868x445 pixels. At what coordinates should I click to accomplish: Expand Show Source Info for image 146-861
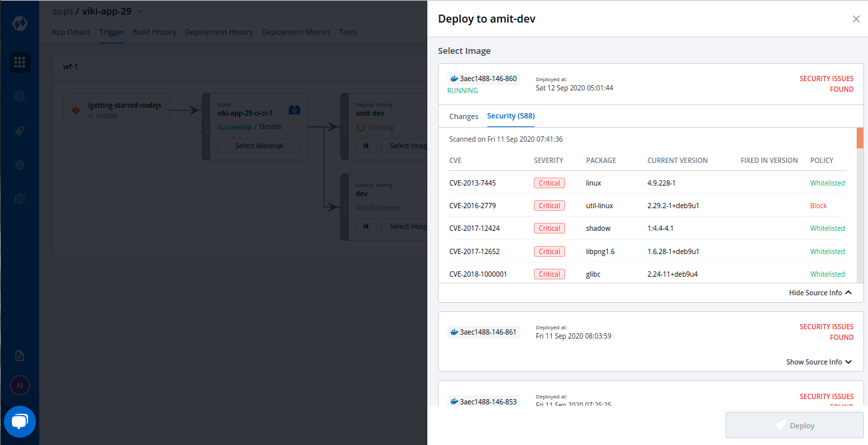click(819, 362)
